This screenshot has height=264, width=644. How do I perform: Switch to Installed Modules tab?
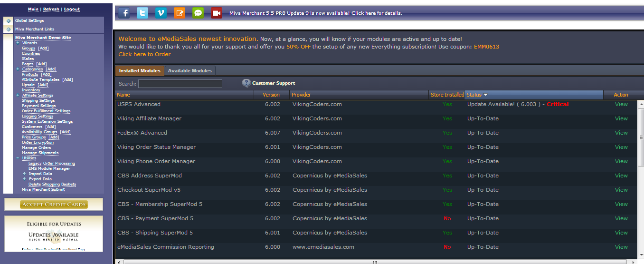[140, 70]
